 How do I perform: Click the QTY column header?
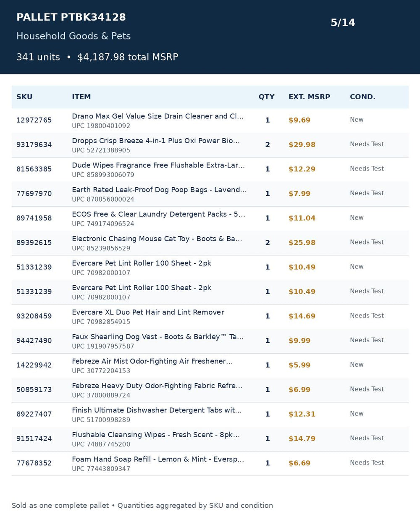pyautogui.click(x=266, y=97)
